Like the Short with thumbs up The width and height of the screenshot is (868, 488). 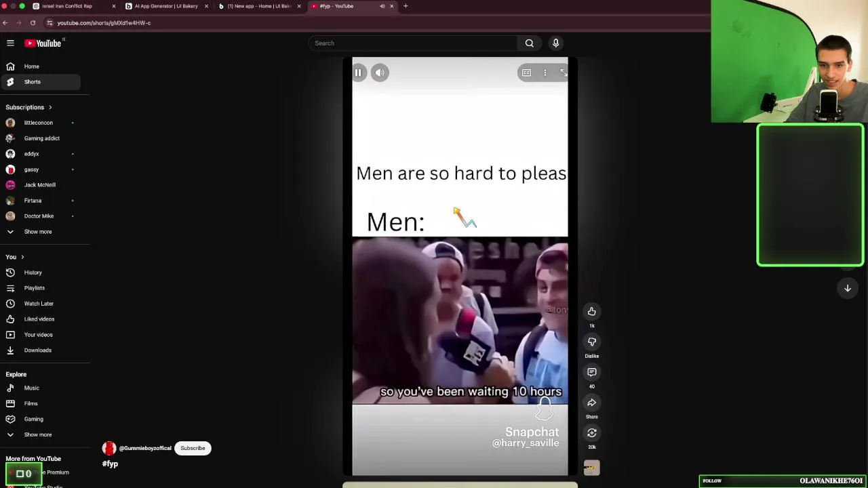591,311
